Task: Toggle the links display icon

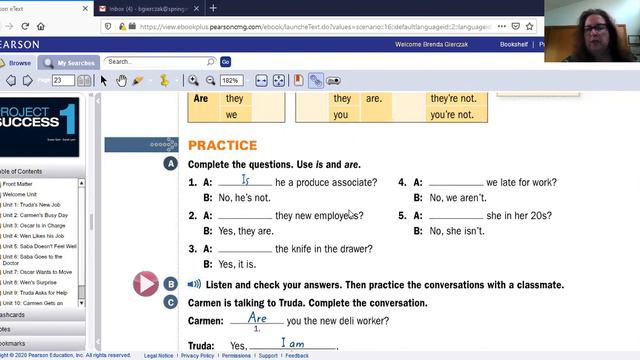Action: tap(316, 80)
